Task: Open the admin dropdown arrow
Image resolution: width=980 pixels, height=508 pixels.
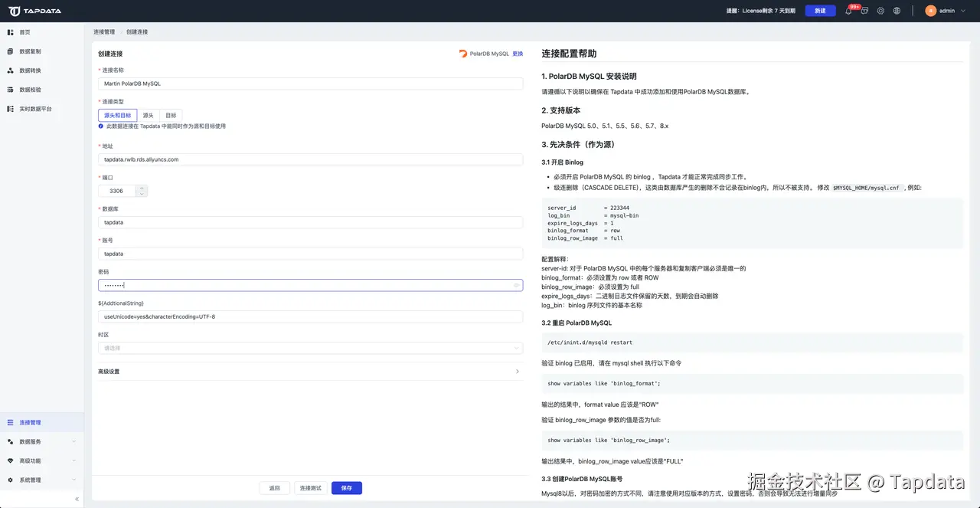Action: click(963, 11)
